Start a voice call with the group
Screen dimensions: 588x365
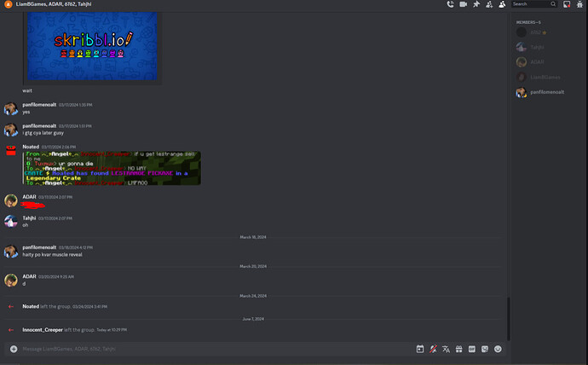[x=451, y=4]
